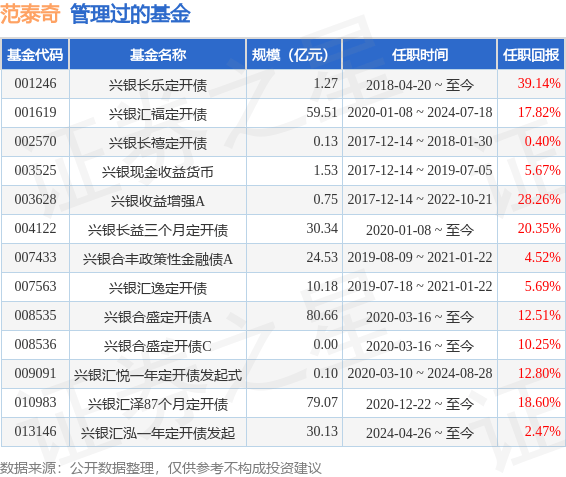The width and height of the screenshot is (566, 477).
Task: Click fund code 013146
Action: (35, 432)
